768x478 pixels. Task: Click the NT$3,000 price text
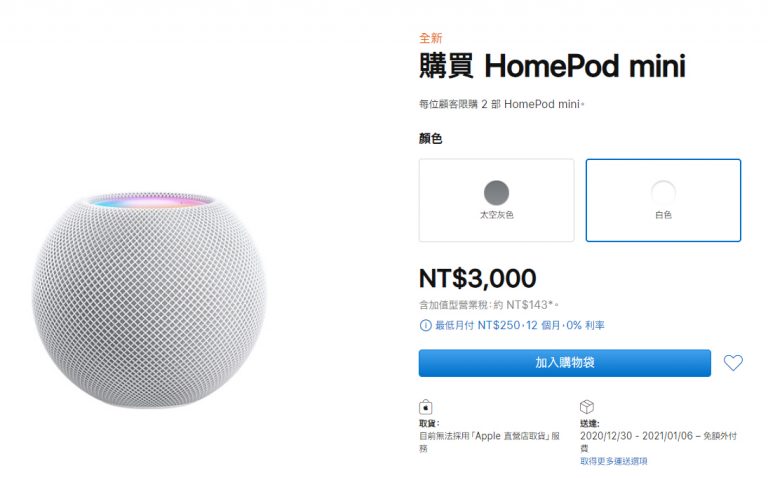[478, 278]
